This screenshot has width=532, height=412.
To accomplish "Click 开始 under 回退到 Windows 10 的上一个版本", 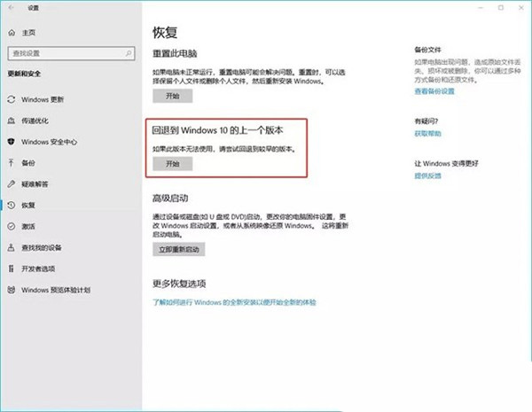I will [x=171, y=164].
